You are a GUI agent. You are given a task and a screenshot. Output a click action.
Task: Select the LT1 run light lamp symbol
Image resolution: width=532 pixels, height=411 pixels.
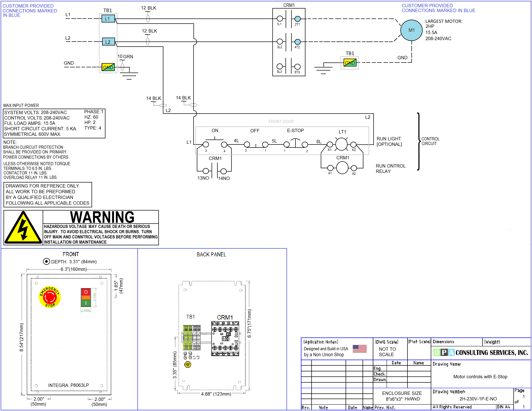[342, 144]
